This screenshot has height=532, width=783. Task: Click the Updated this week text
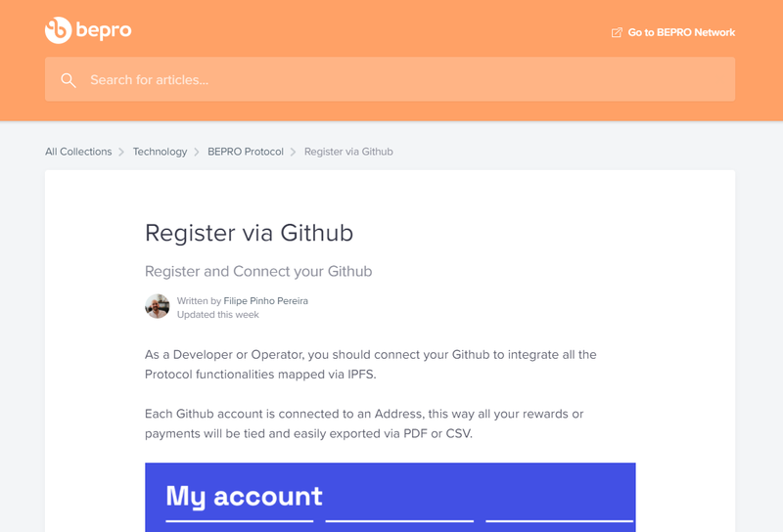pyautogui.click(x=218, y=315)
